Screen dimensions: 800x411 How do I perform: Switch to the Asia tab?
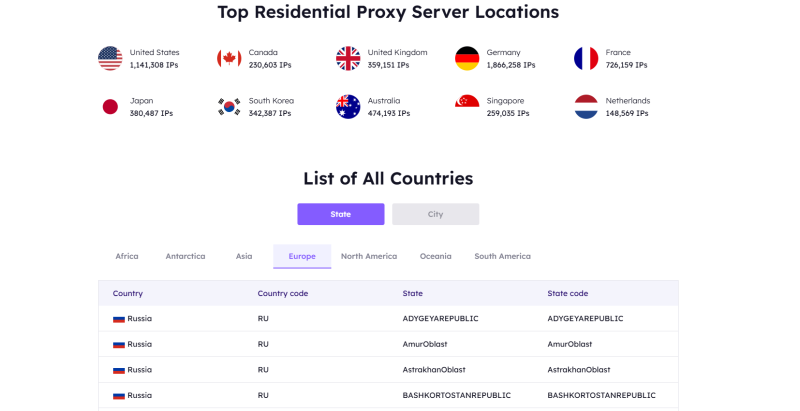tap(244, 256)
